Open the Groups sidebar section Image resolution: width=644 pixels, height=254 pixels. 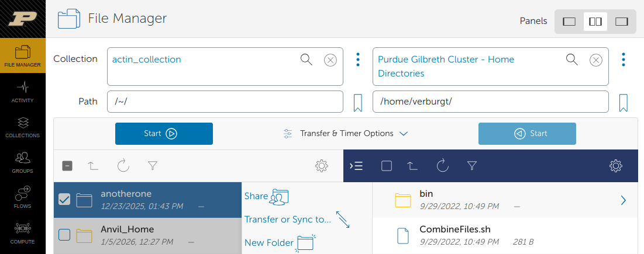23,163
